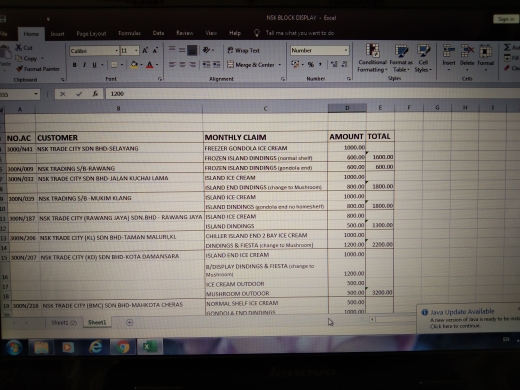This screenshot has height=390, width=520.
Task: Click the Percent Style icon
Action: click(x=311, y=64)
